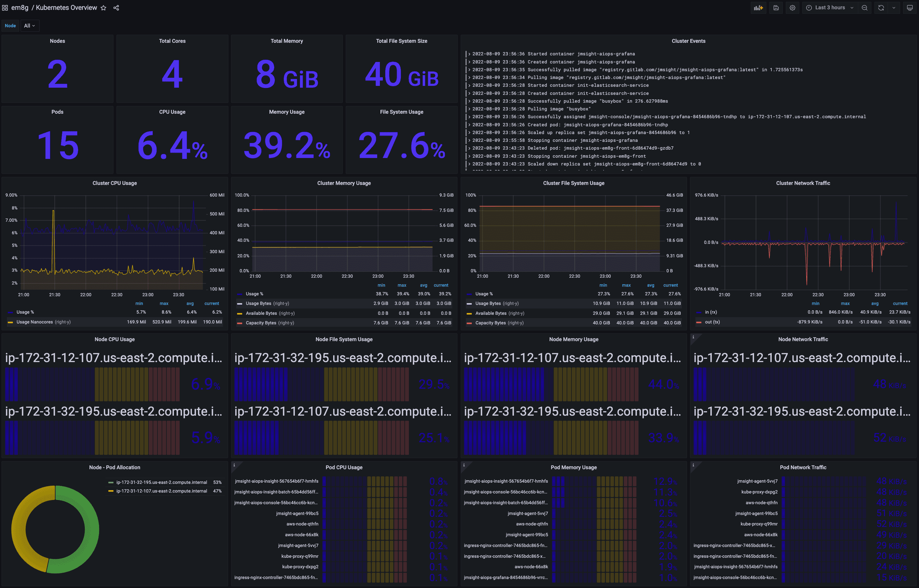Zoom out the time range
This screenshot has width=919, height=588.
(x=865, y=8)
